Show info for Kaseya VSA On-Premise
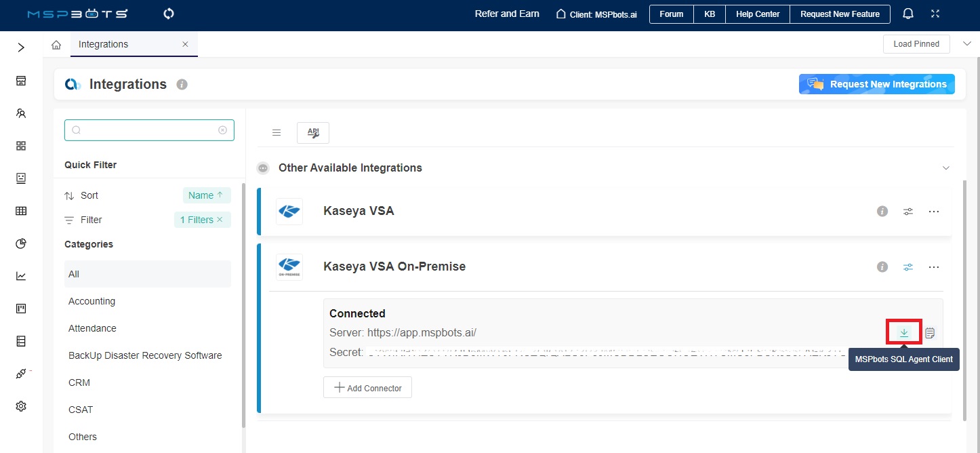The height and width of the screenshot is (453, 980). [x=882, y=267]
